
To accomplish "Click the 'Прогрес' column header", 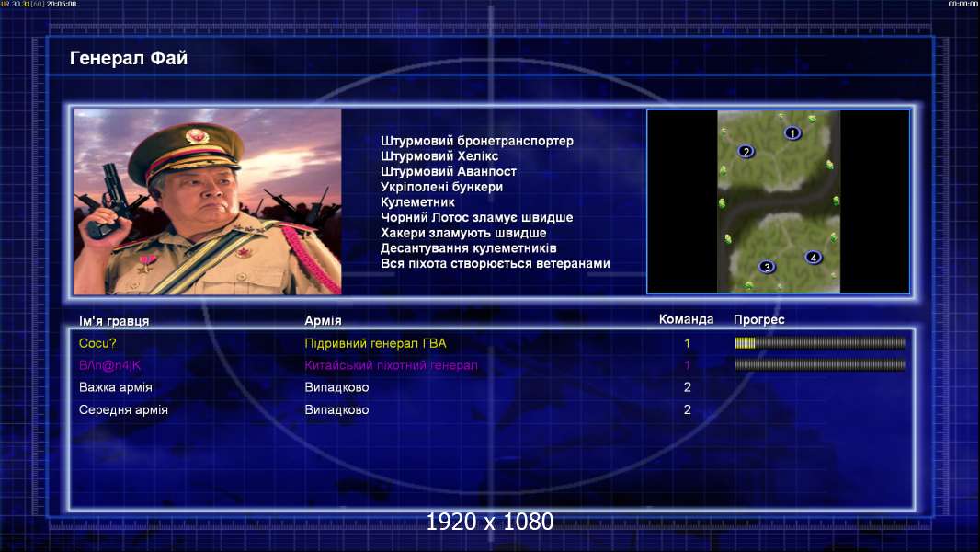I will click(x=758, y=319).
